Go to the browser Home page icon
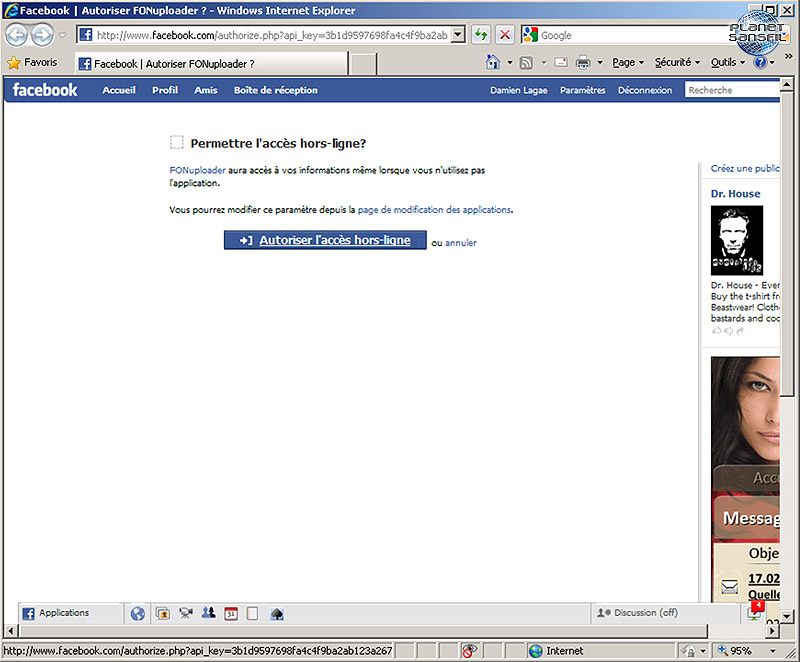 click(x=493, y=62)
